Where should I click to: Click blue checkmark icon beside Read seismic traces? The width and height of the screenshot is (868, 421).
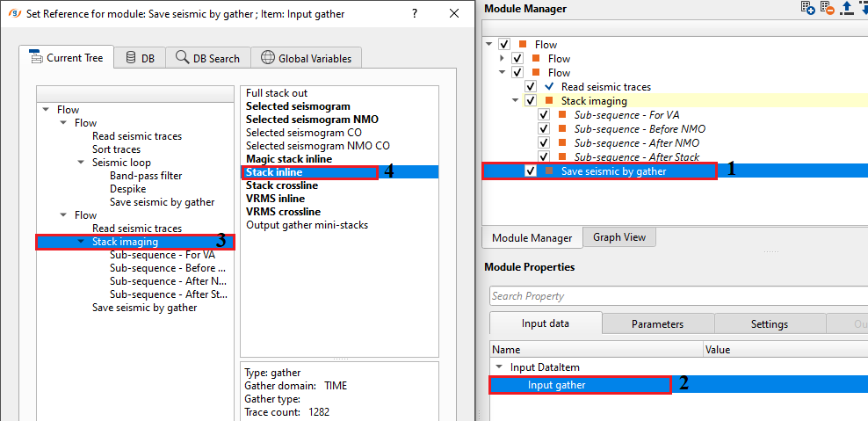click(549, 87)
